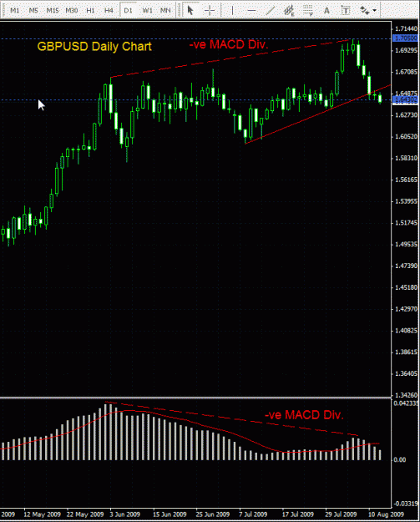Select the text tool (A)
Screen dimensions: 420x522
click(326, 11)
